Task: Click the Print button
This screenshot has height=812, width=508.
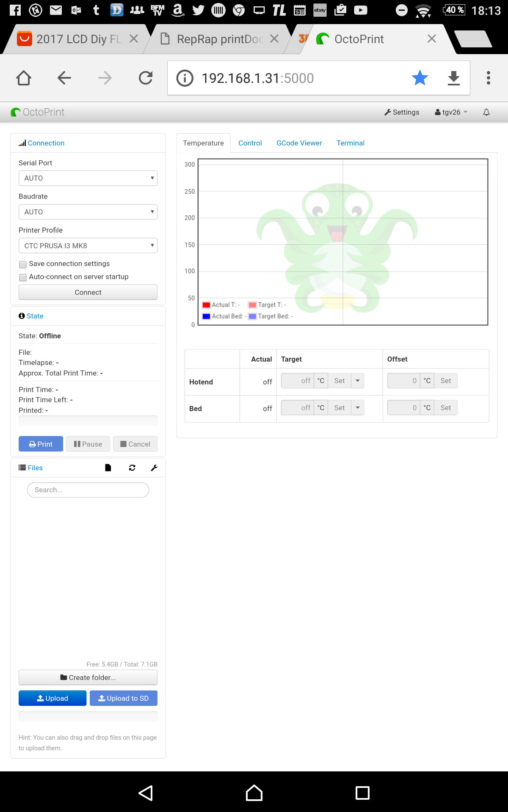Action: tap(41, 444)
